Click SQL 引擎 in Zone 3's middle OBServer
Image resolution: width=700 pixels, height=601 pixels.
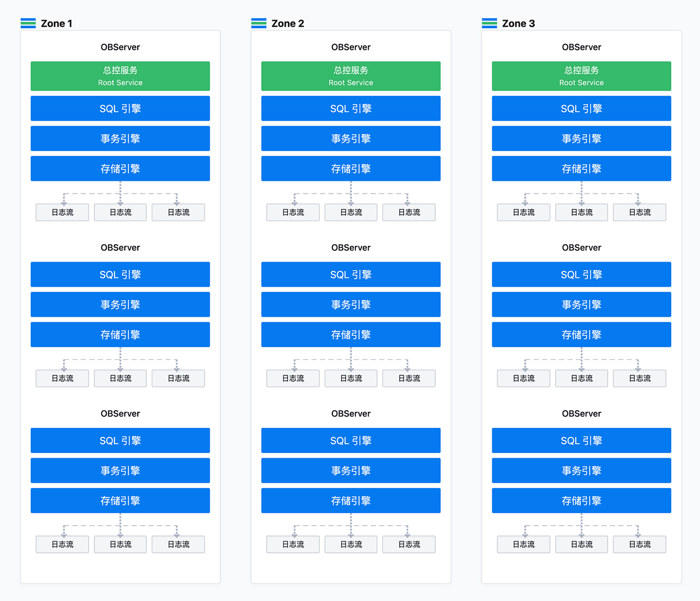pyautogui.click(x=582, y=275)
